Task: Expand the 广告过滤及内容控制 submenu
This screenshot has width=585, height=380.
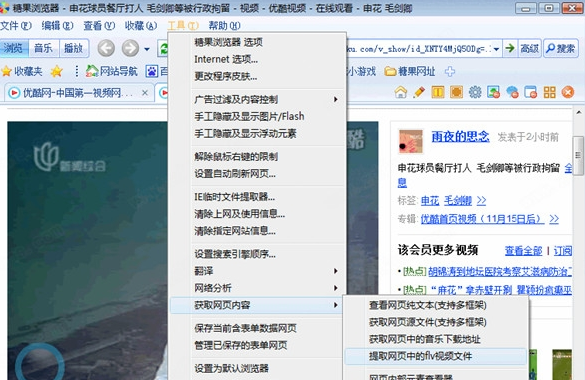Action: point(257,100)
